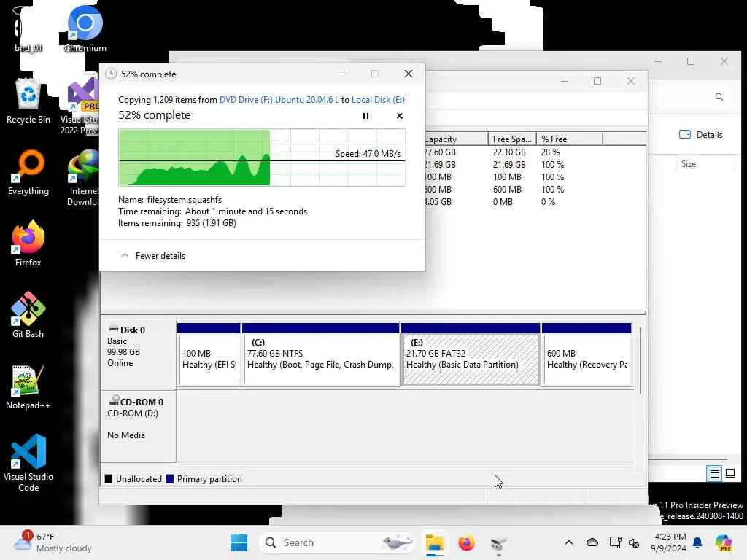Switch Explorer to large thumbnails view
Viewport: 747px width, 560px height.
click(729, 473)
